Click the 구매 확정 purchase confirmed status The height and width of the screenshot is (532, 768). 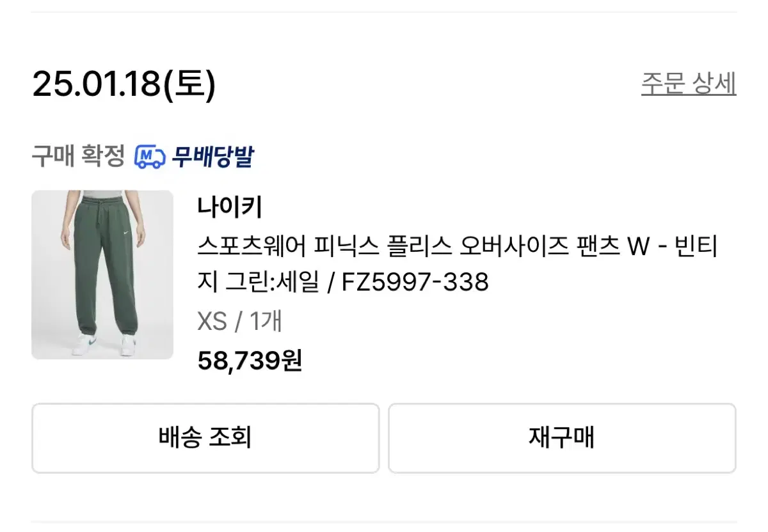pyautogui.click(x=78, y=154)
